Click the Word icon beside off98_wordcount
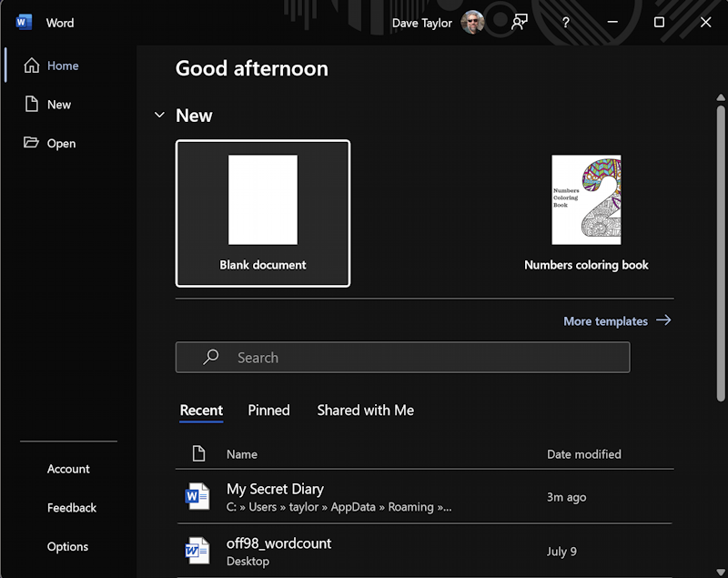This screenshot has width=728, height=578. pos(197,551)
